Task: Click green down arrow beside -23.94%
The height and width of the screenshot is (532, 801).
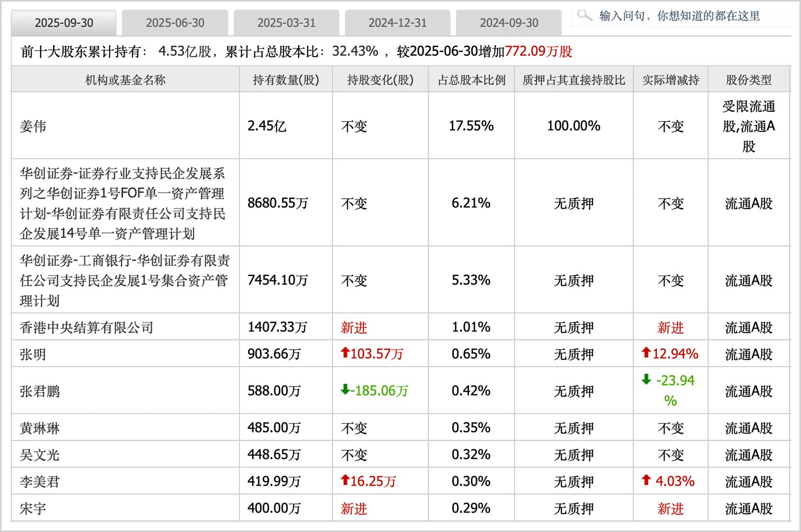Action: pos(646,380)
